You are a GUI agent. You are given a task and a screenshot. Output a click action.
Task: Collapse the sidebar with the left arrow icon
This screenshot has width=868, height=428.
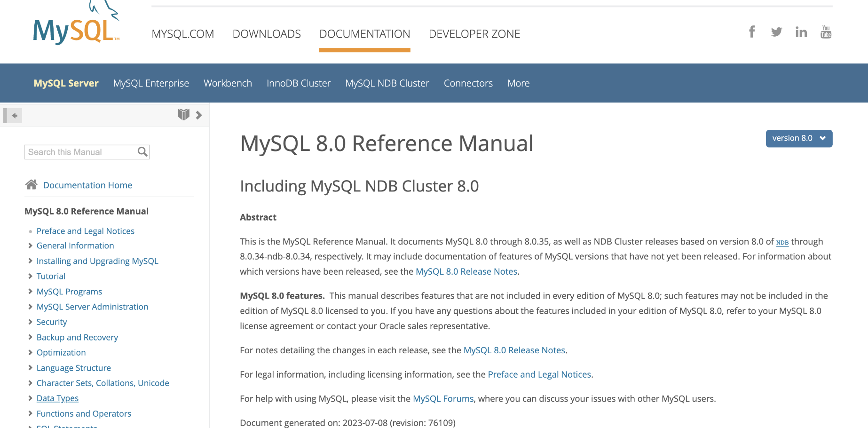point(13,115)
